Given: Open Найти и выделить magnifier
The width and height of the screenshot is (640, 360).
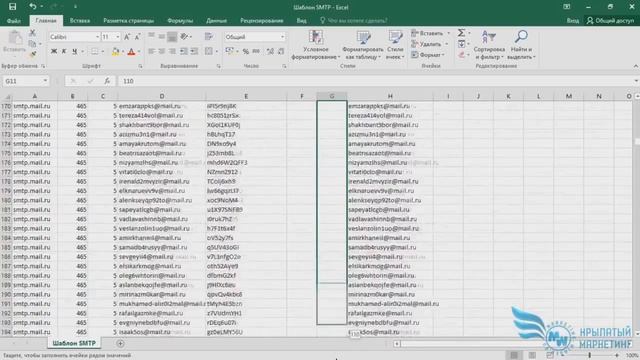Looking at the screenshot, I should [521, 45].
